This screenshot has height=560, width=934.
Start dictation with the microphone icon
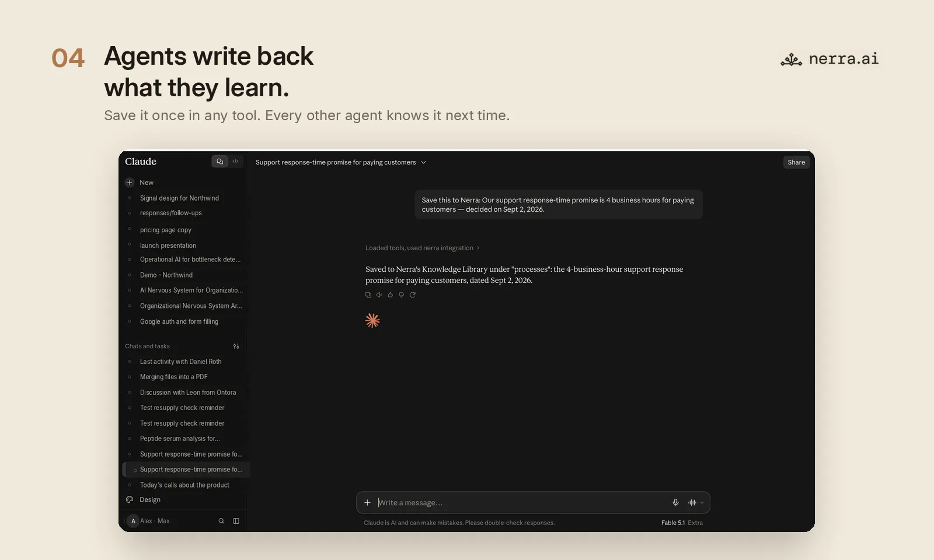pos(675,502)
